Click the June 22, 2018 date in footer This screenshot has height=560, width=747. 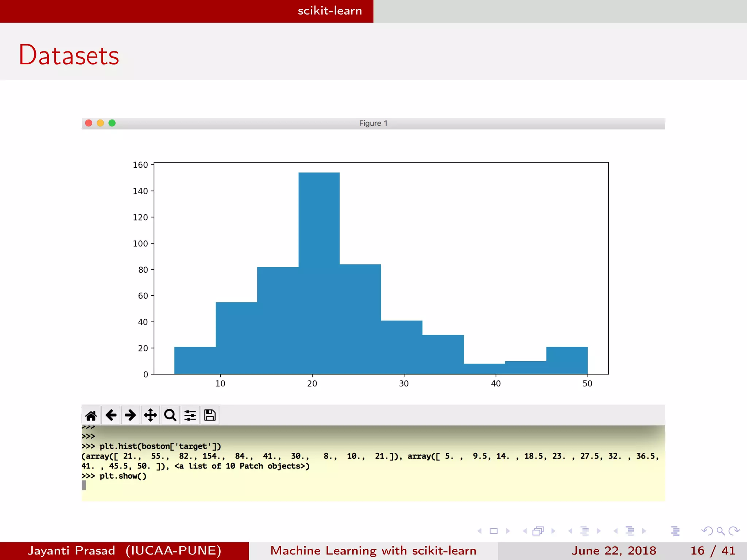coord(614,551)
